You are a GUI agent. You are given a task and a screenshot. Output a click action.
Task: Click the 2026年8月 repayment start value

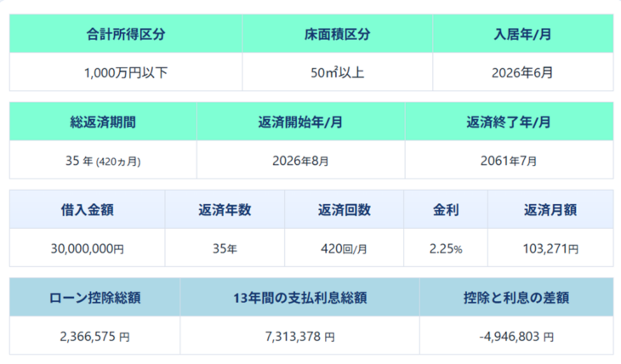coord(300,160)
